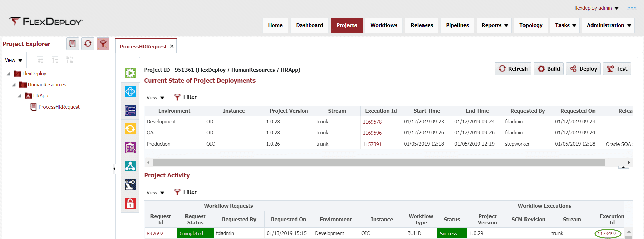Open execution id 1157391 link
The height and width of the screenshot is (239, 644).
tap(372, 144)
